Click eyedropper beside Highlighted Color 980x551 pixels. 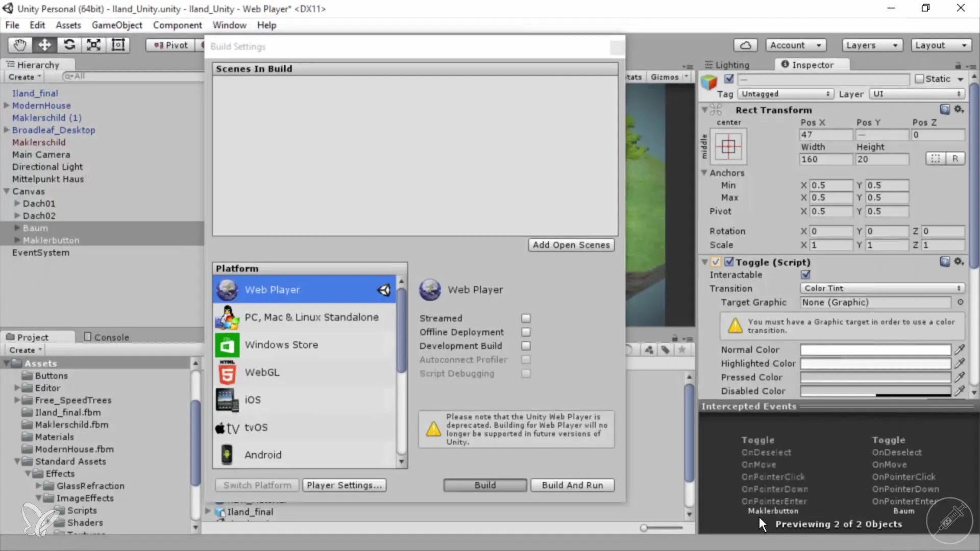[960, 363]
